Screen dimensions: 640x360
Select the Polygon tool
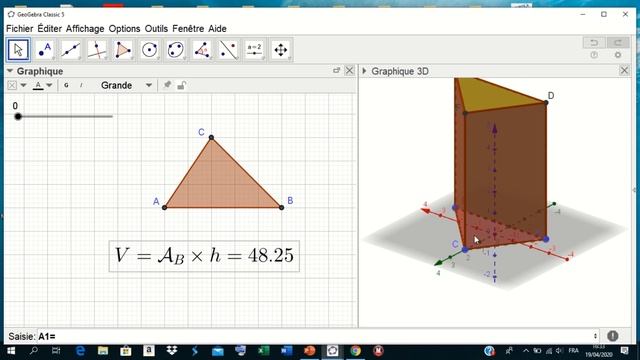pos(123,50)
